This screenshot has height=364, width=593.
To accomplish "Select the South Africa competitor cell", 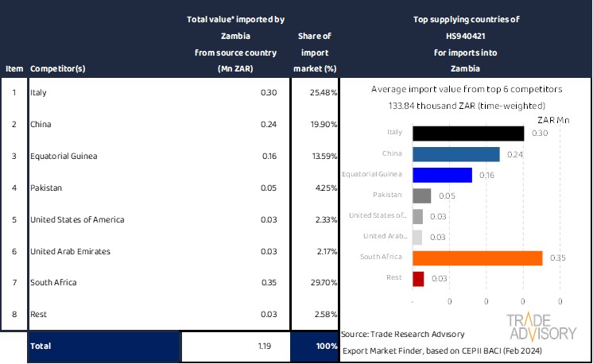I will (103, 282).
